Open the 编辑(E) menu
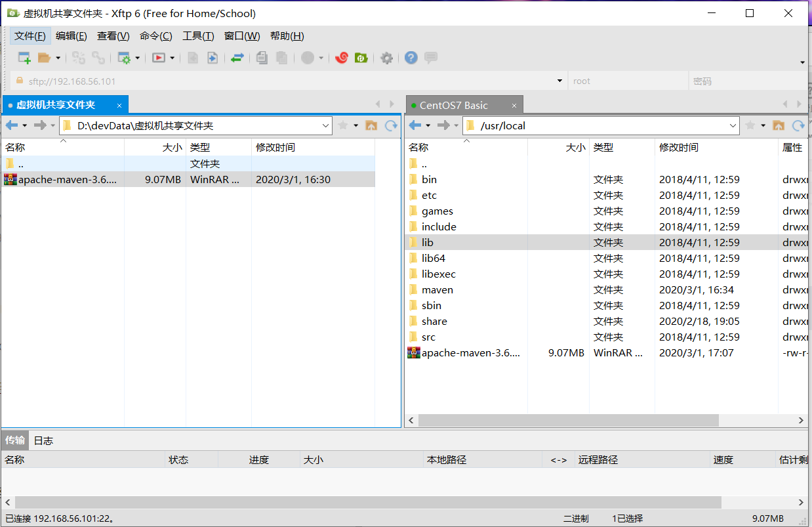The image size is (812, 527). pyautogui.click(x=71, y=36)
